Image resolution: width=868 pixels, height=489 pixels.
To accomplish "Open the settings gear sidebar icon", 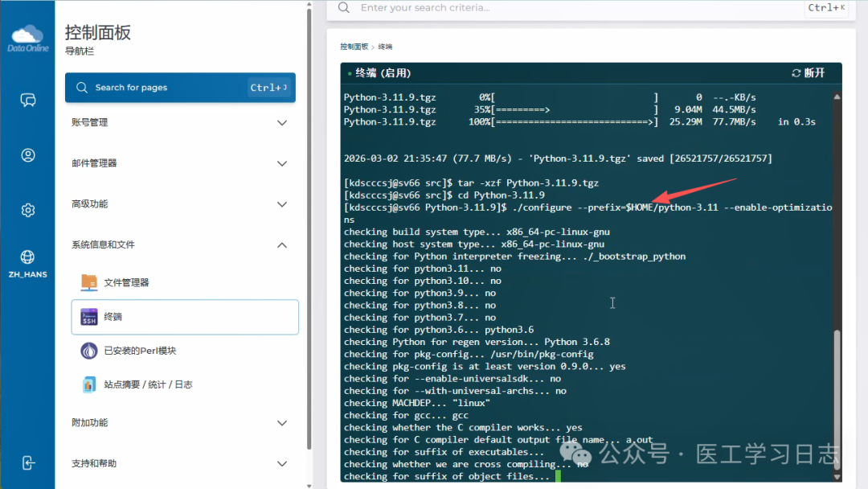I will tap(28, 210).
